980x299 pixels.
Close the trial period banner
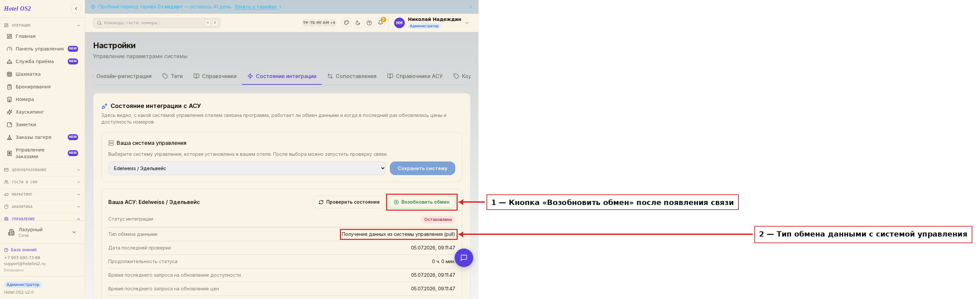click(471, 7)
